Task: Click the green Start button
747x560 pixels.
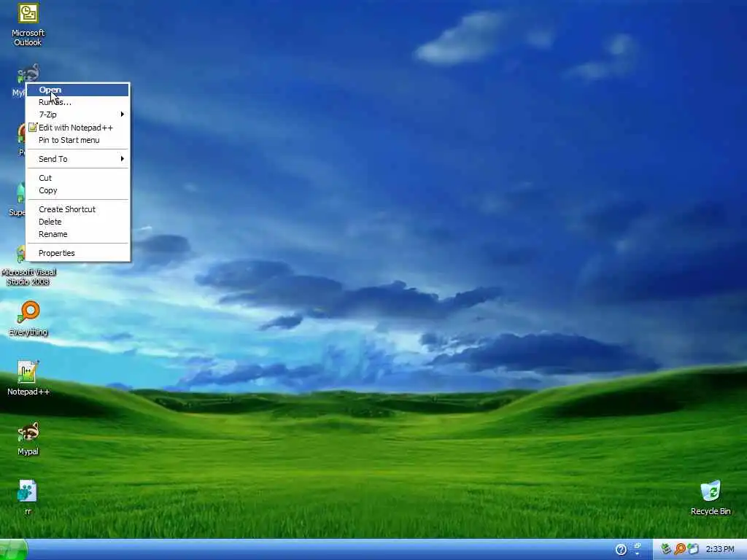Action: (x=13, y=550)
